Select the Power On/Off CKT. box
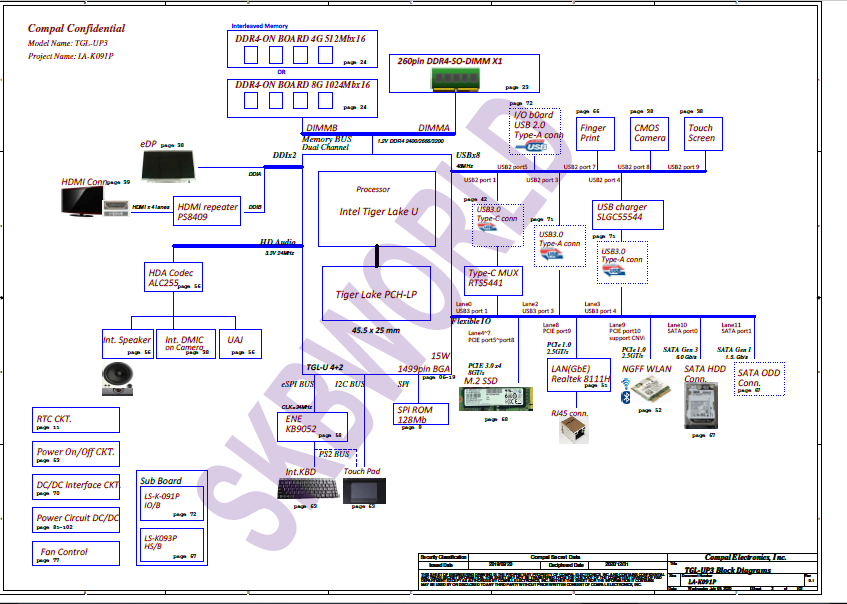 tap(76, 454)
